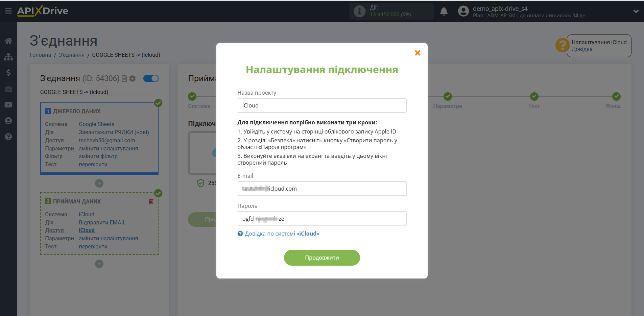Click the ПРИЙМАЧ ДАНИХ block header
Screen dimensions: 644x316
click(77, 201)
